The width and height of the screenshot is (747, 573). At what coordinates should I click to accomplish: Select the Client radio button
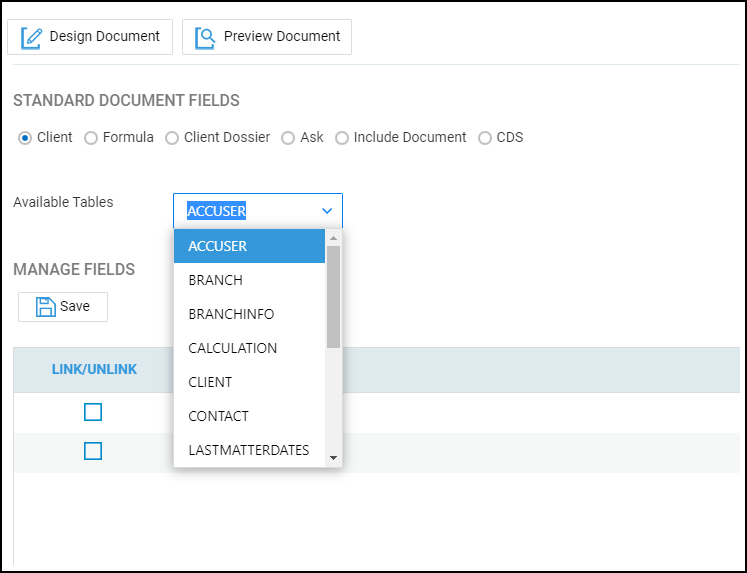coord(25,138)
